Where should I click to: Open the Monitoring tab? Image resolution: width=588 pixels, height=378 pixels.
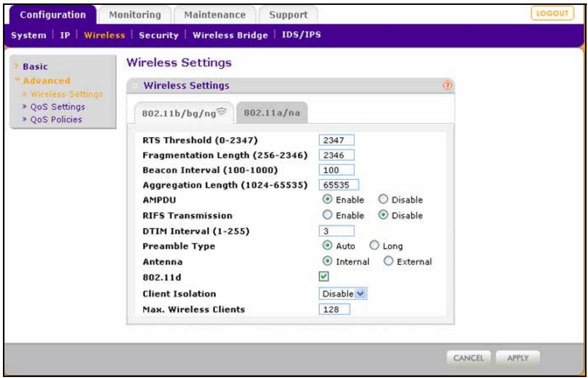point(135,15)
